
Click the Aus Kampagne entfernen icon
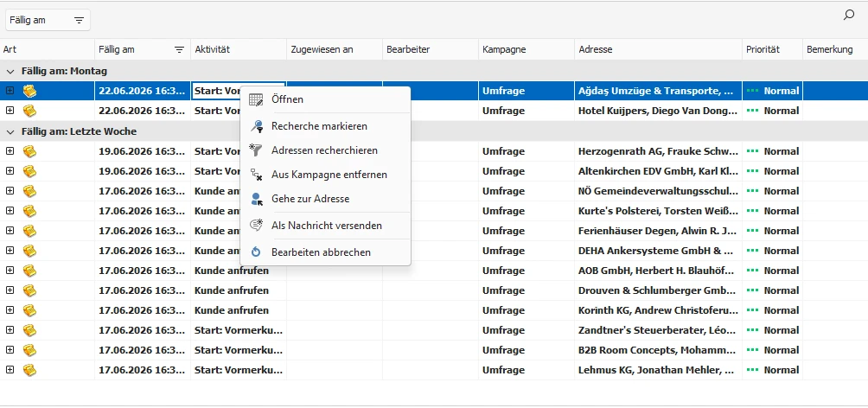tap(256, 175)
